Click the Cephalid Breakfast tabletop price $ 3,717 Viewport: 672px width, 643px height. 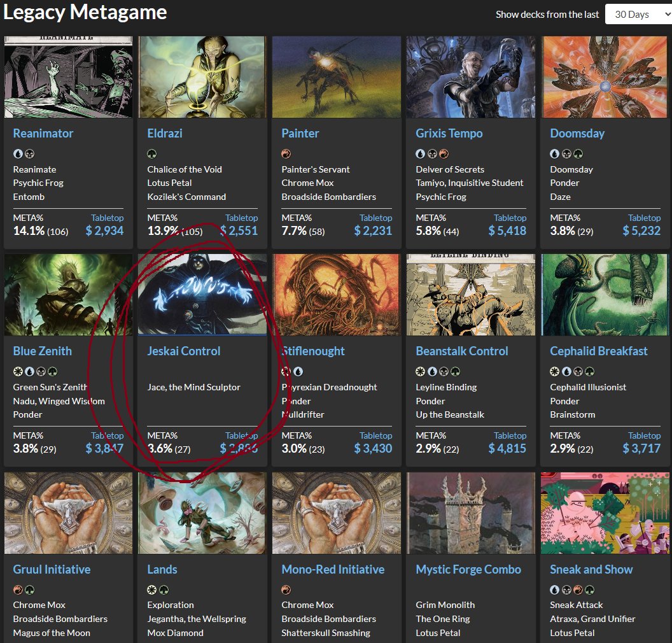coord(641,448)
